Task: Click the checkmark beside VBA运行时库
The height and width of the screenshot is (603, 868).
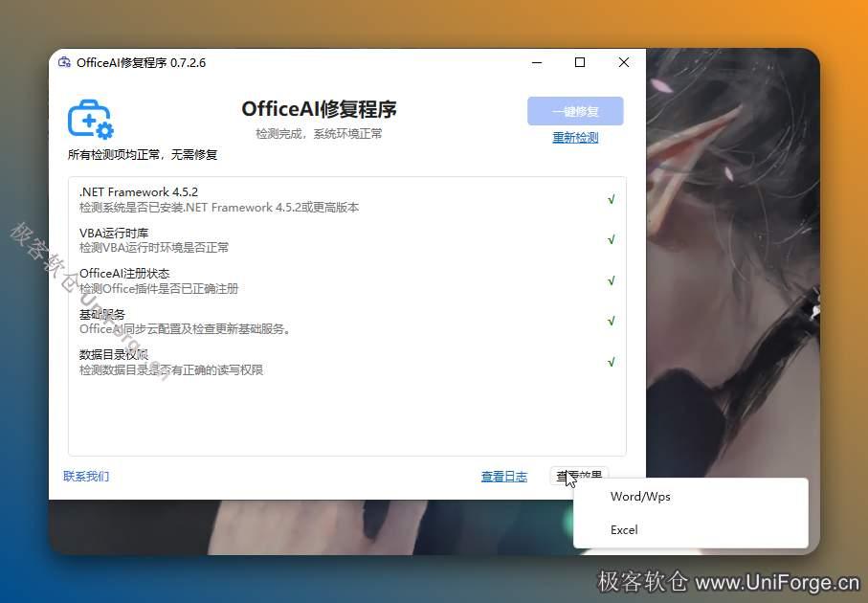Action: pos(612,239)
